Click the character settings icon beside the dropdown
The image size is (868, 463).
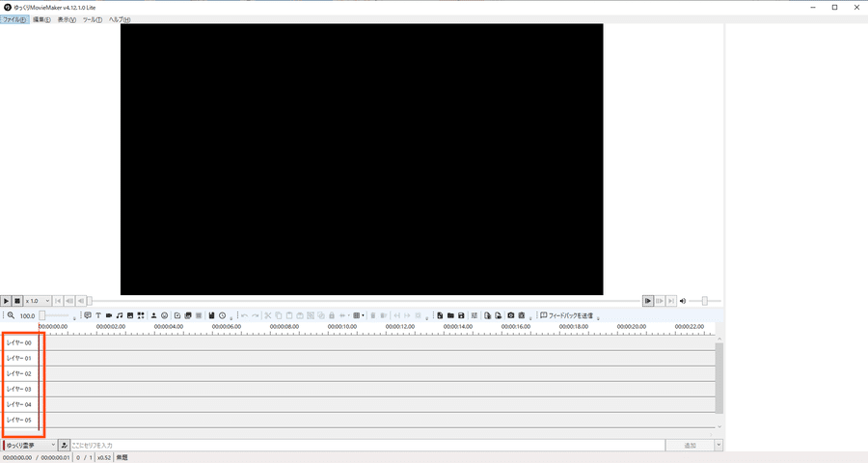(65, 446)
